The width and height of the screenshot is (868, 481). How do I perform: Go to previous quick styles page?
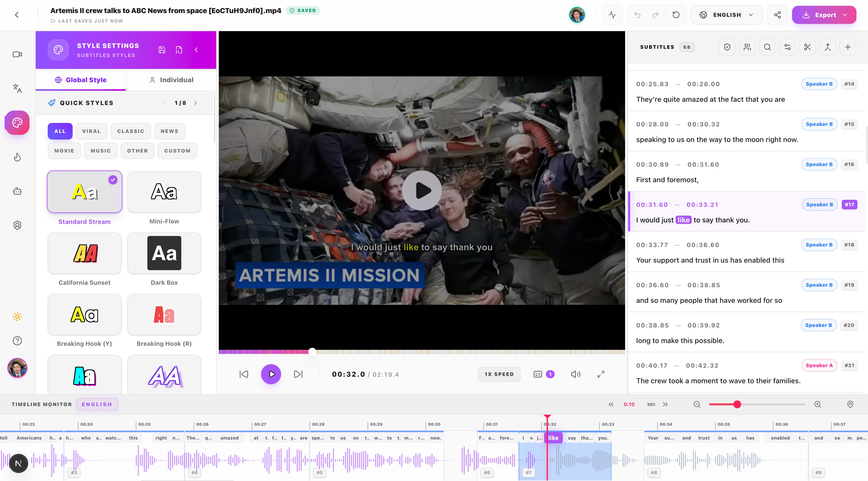165,103
